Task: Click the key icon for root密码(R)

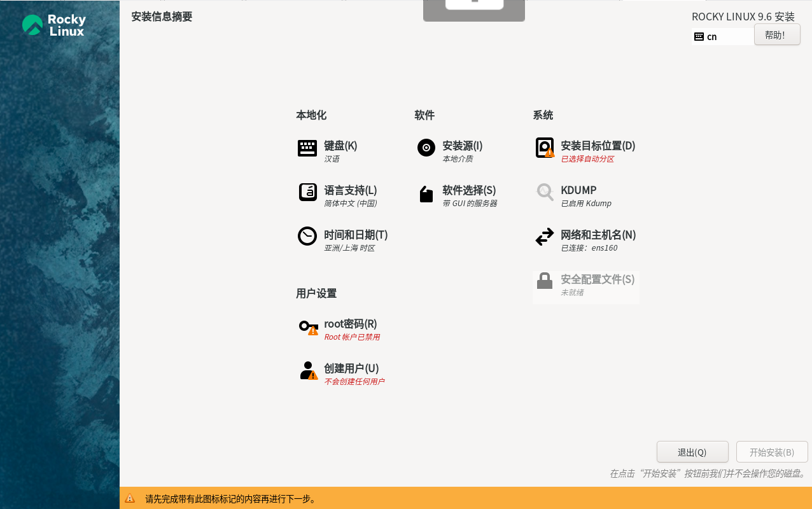Action: coord(308,327)
